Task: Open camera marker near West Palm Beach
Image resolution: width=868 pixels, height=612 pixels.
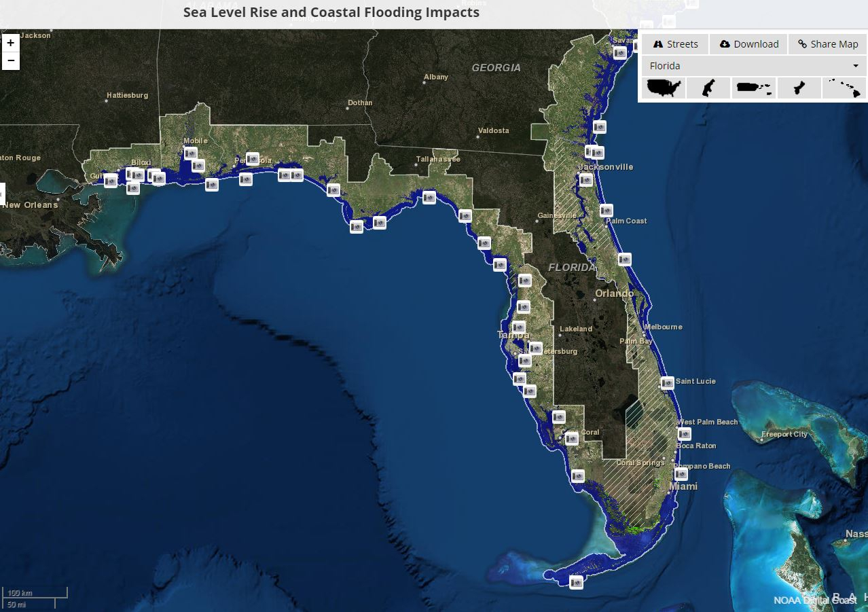Action: [685, 433]
